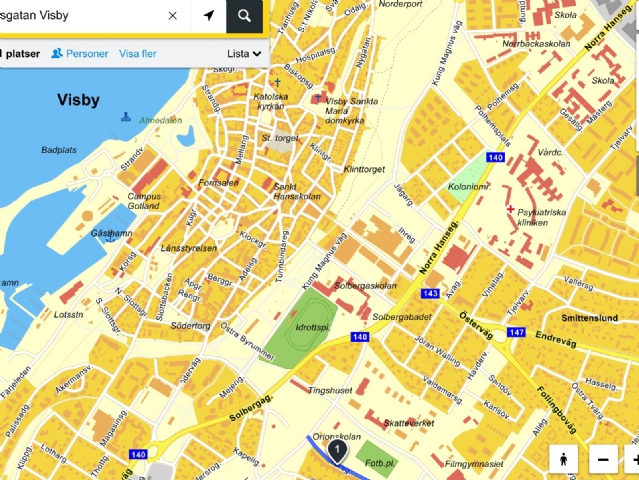639x480 pixels.
Task: Click road sign 140 at the Solbergag. roundabout
Action: click(x=138, y=454)
